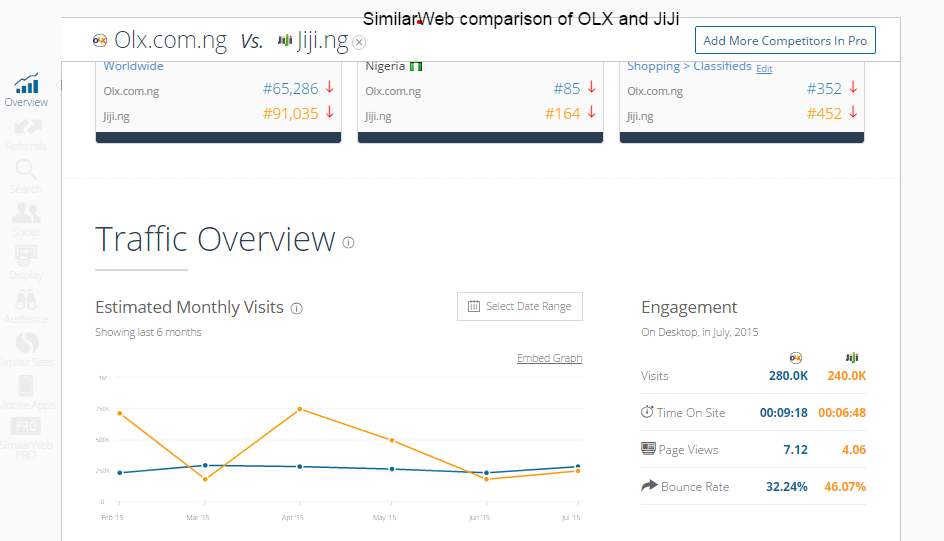Open the Referrals sidebar section

tap(26, 135)
